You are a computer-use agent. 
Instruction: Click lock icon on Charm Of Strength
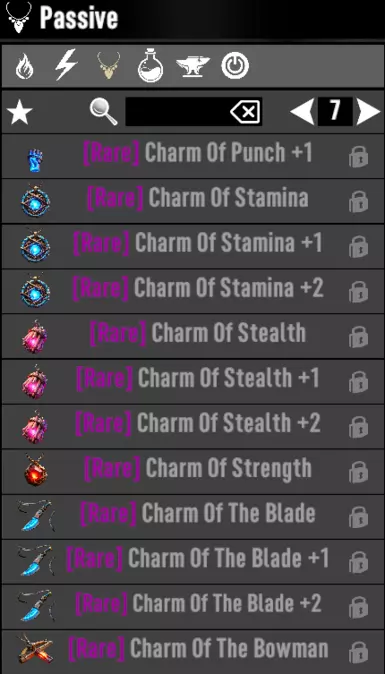tap(358, 472)
